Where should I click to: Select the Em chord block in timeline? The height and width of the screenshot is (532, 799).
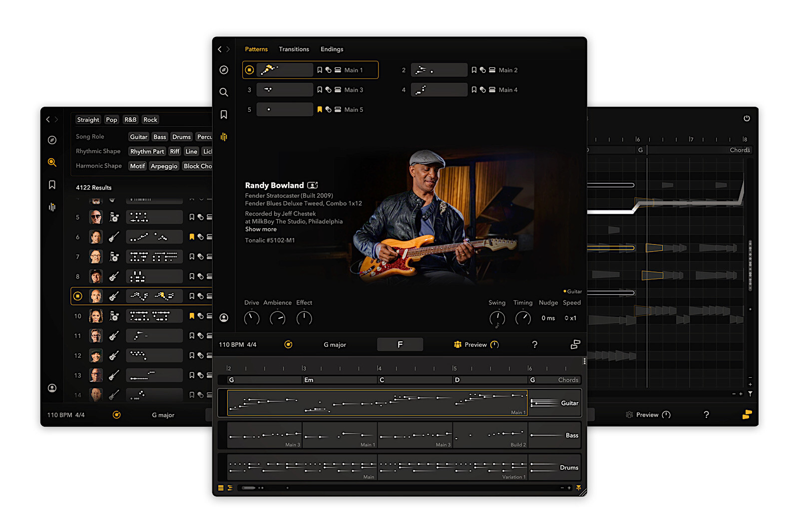click(x=340, y=380)
